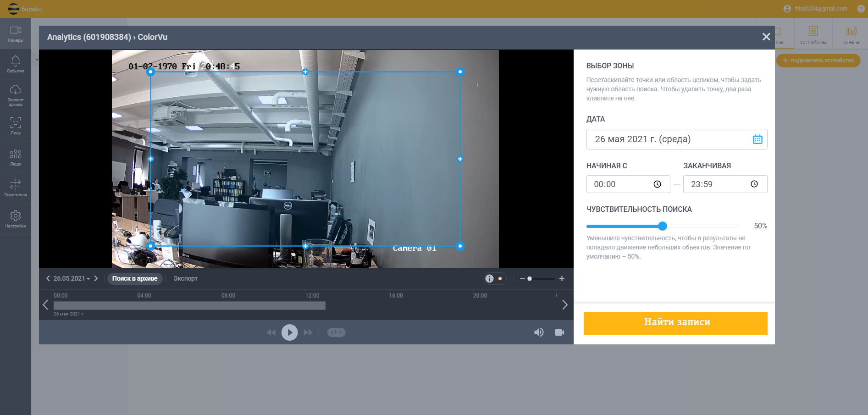
Task: Click top-left zone corner handle
Action: pos(150,72)
